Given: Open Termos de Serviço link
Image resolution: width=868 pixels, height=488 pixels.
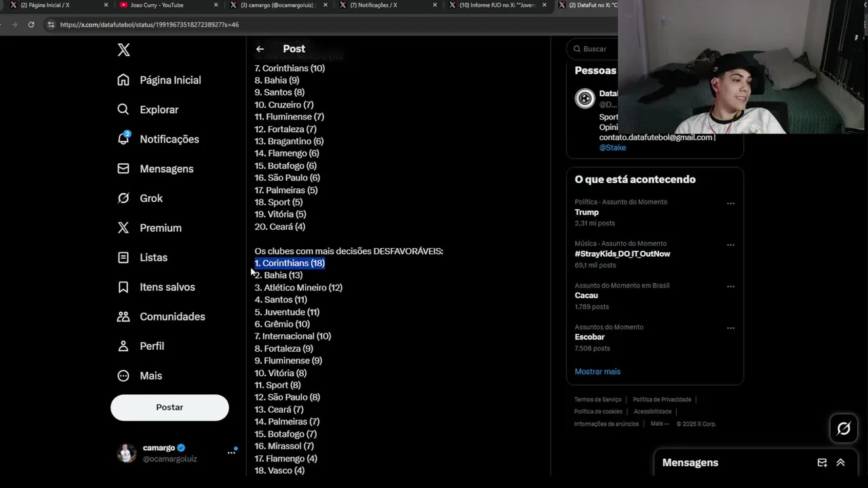Looking at the screenshot, I should coord(597,400).
